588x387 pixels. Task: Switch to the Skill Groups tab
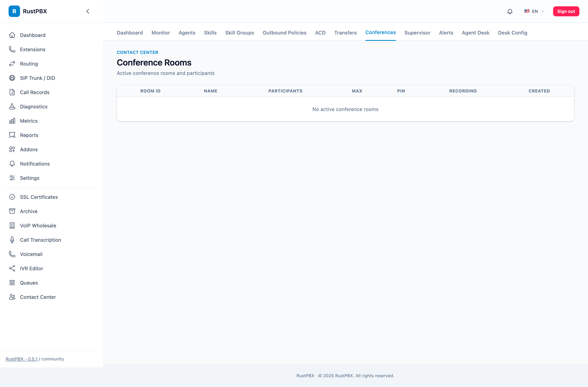(x=239, y=33)
